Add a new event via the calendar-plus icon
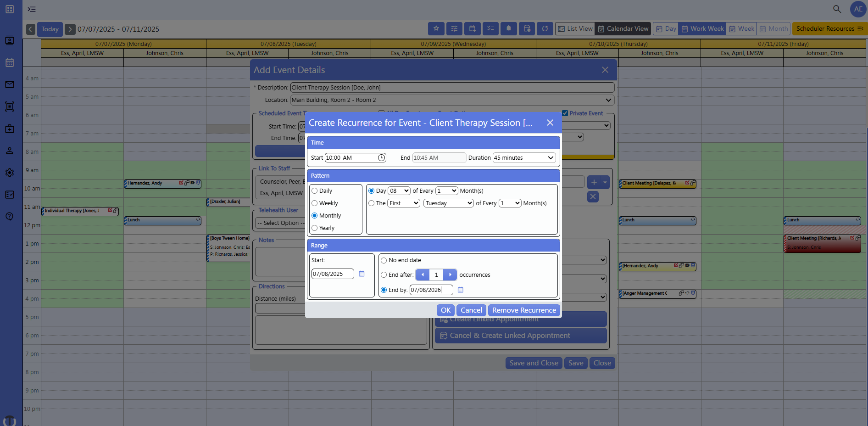 pyautogui.click(x=472, y=28)
